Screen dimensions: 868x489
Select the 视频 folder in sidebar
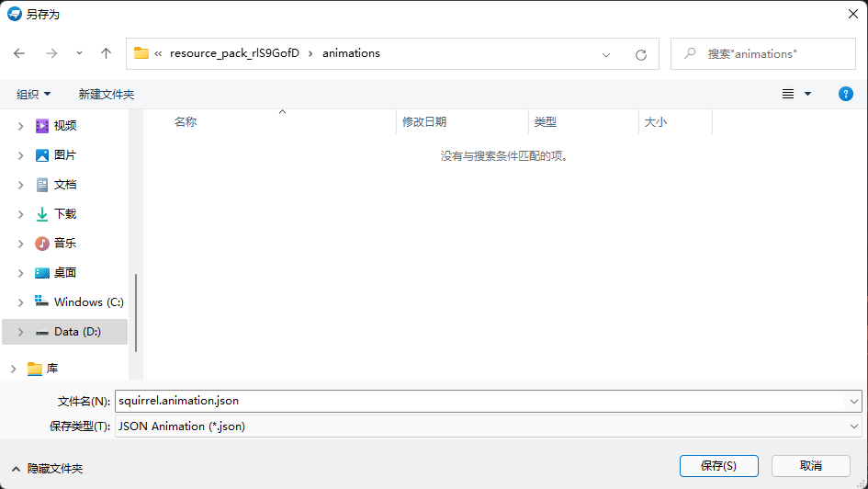pyautogui.click(x=65, y=126)
